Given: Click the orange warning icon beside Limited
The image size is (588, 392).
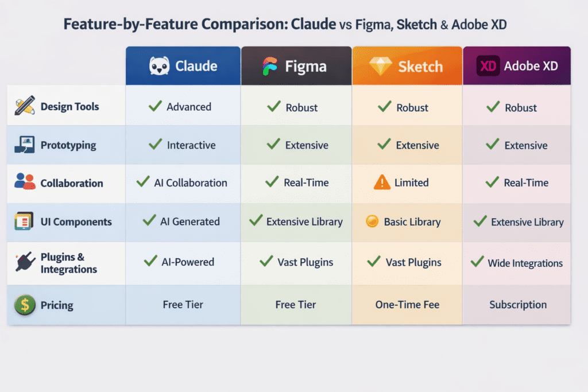Looking at the screenshot, I should point(382,183).
